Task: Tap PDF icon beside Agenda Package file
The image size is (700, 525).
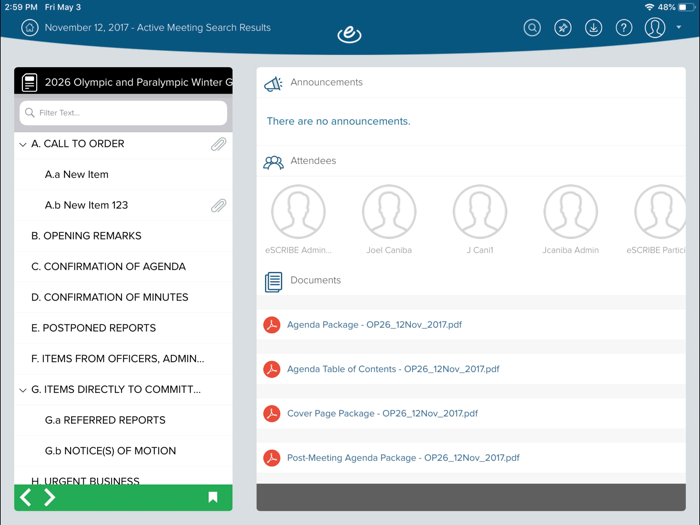Action: 271,325
